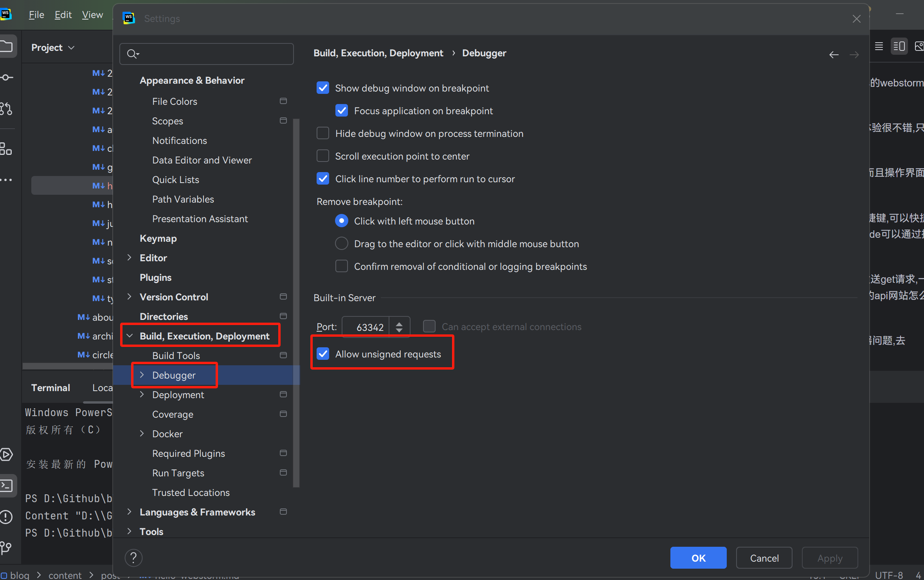
Task: Click the OK button
Action: coord(699,558)
